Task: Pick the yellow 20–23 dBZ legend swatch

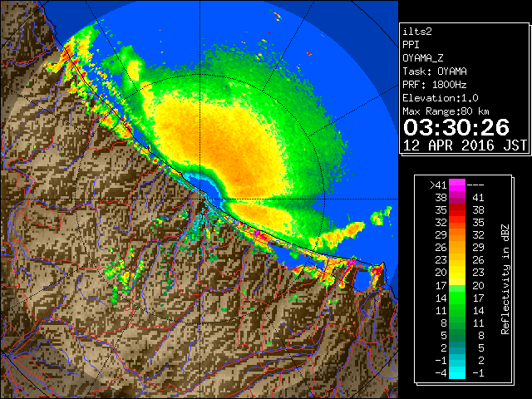Action: click(456, 273)
